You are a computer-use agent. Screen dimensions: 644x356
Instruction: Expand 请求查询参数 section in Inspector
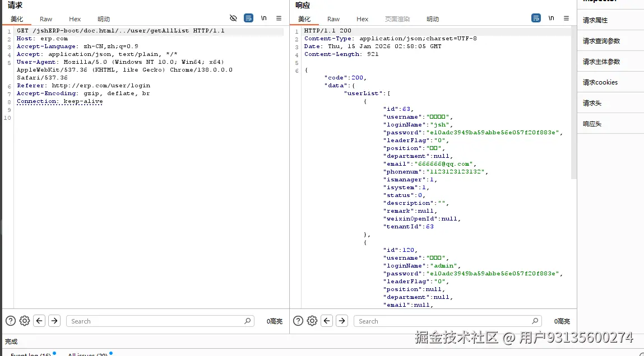(x=610, y=41)
